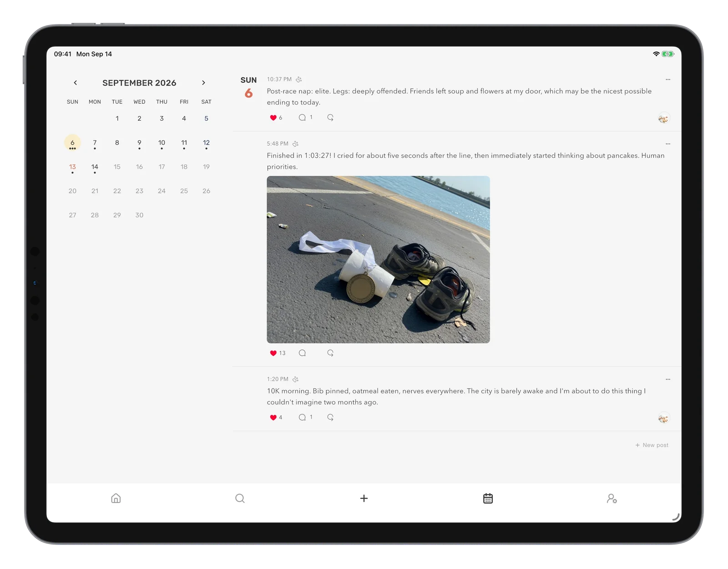
Task: Open profile settings tab in bottom bar
Action: tap(612, 499)
